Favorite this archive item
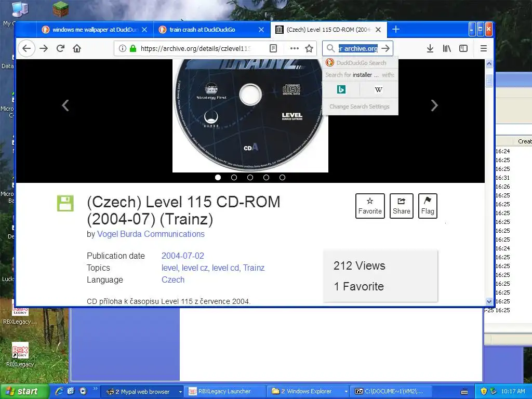 370,206
